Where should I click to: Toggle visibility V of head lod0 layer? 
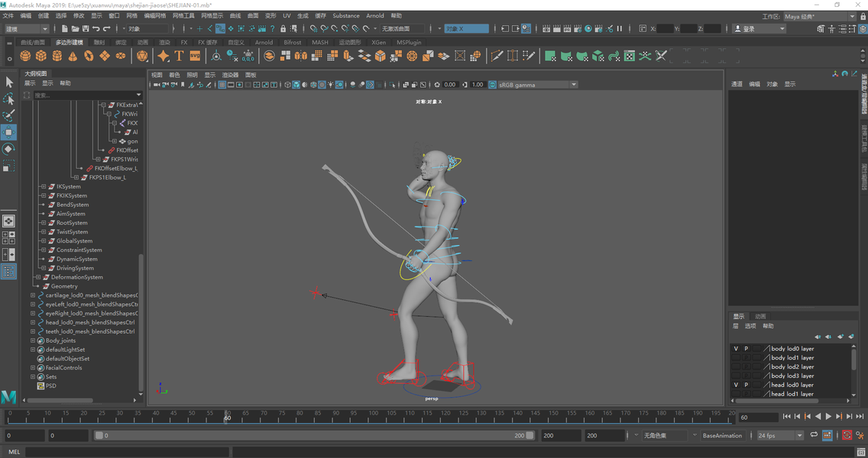click(x=736, y=385)
